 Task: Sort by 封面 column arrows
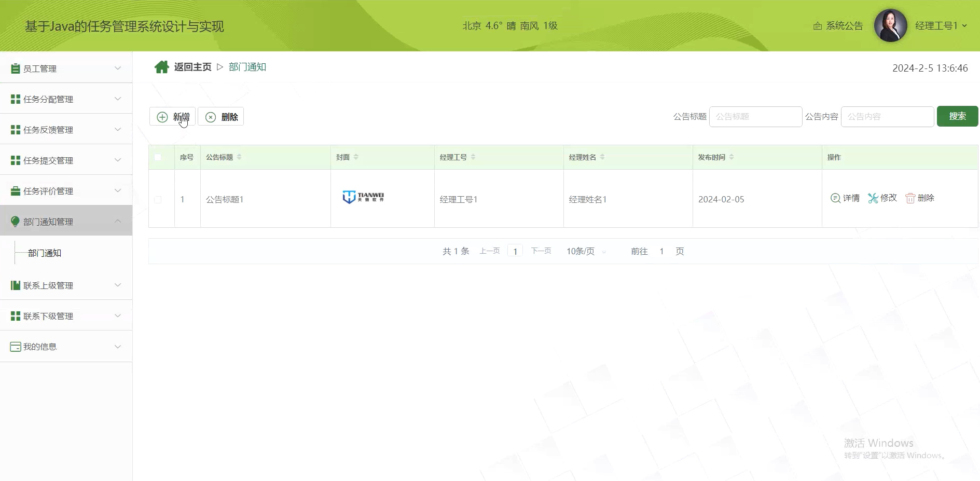pos(356,157)
